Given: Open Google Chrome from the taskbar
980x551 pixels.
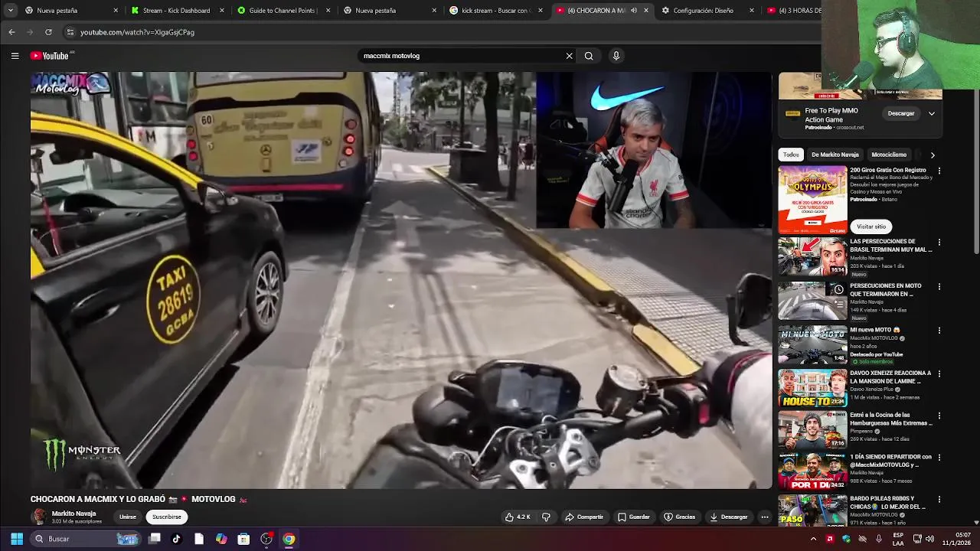Looking at the screenshot, I should pos(289,539).
